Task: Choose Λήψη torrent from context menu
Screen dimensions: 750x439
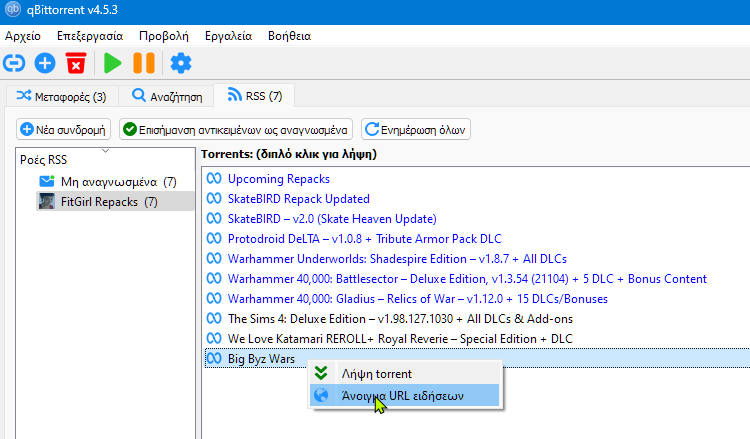Action: pyautogui.click(x=404, y=373)
